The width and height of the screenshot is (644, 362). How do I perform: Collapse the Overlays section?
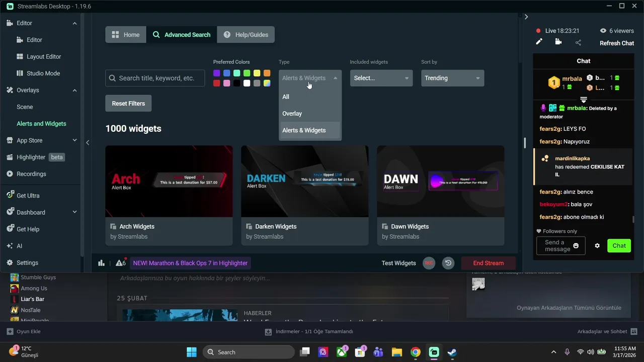[74, 90]
